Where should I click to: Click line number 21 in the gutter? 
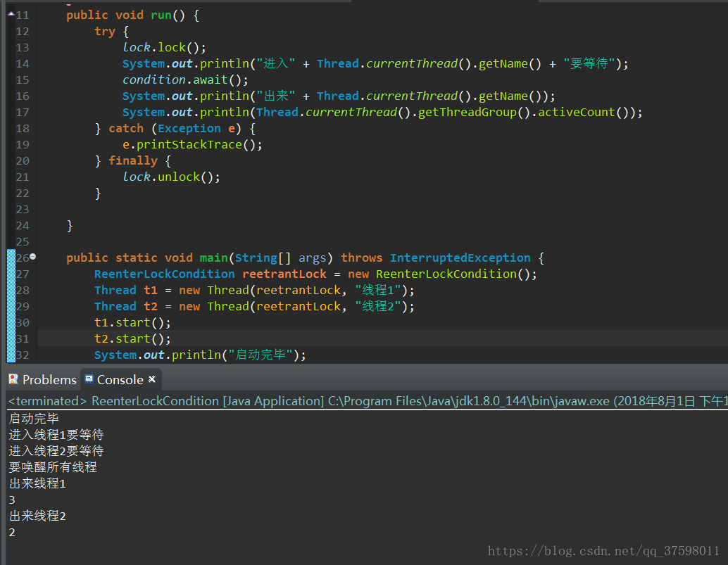(x=23, y=177)
